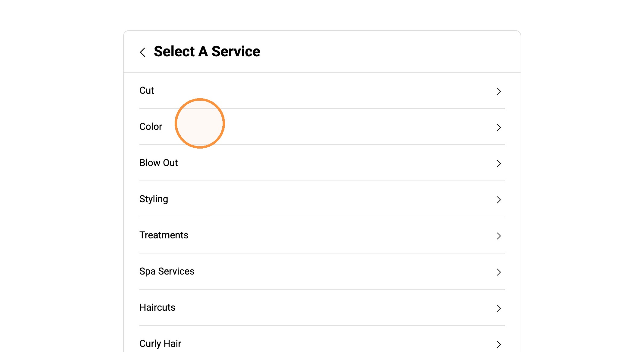Expand Spa Services via its chevron
This screenshot has width=644, height=352.
499,272
